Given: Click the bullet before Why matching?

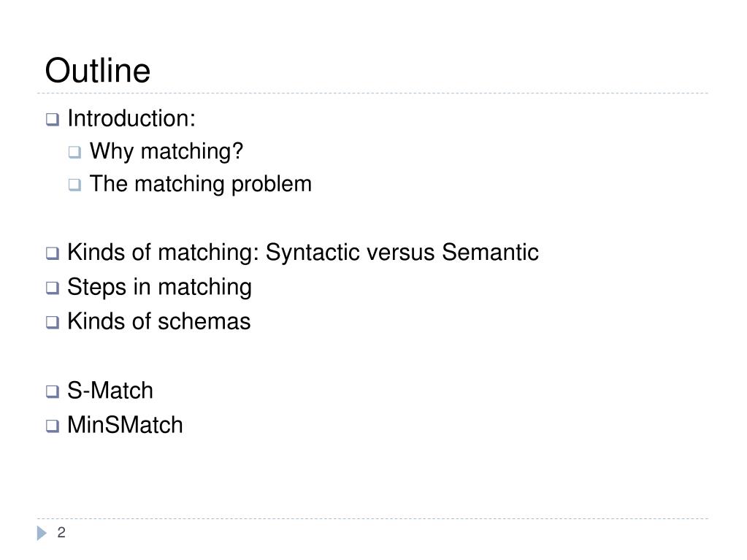Looking at the screenshot, I should 74,152.
